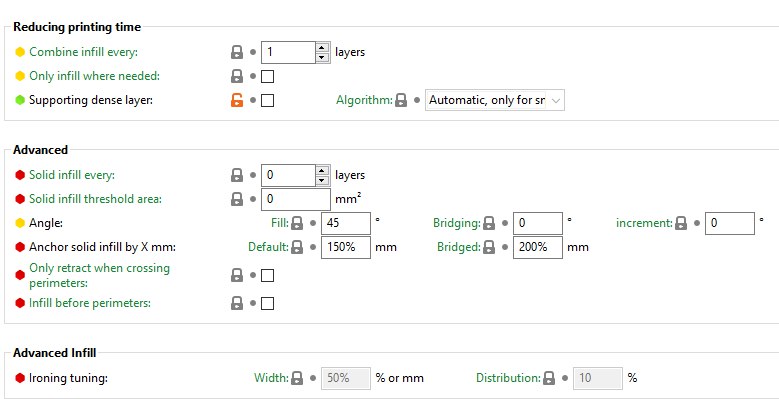Viewport: 779px width, 399px height.
Task: Click the lock icon next to Bridging angle
Action: pos(489,223)
